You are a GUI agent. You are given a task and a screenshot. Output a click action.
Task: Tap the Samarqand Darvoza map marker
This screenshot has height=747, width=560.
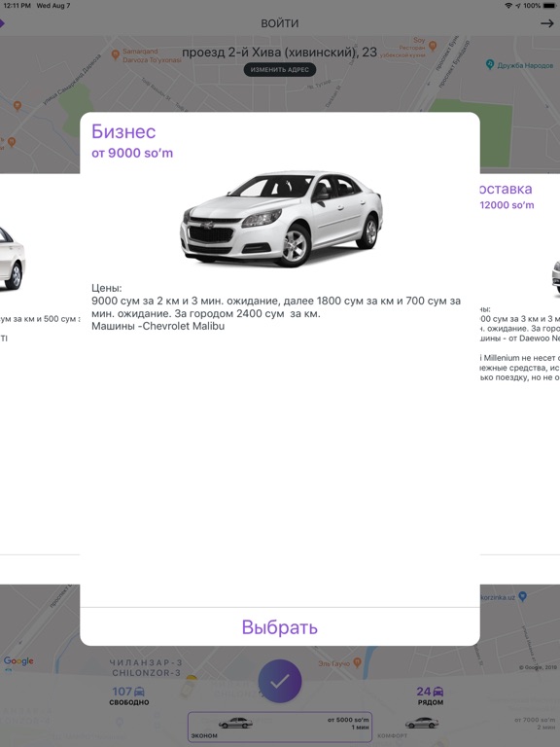116,54
